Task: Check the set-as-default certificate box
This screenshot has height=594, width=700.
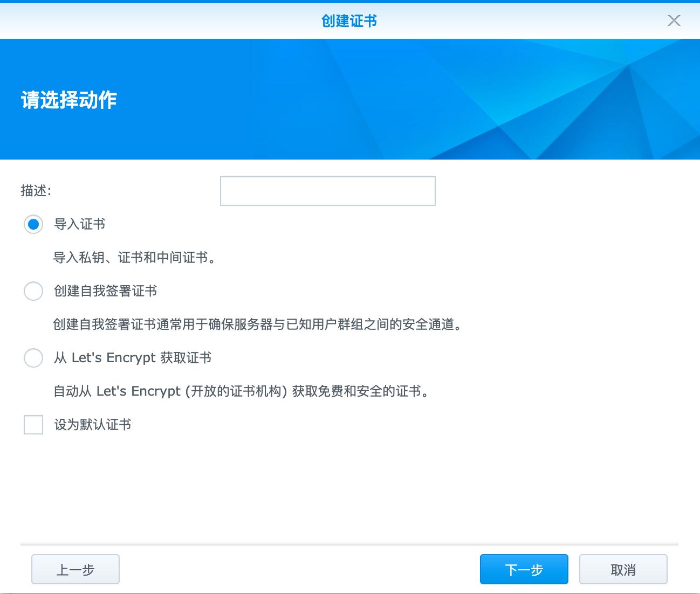Action: [x=33, y=425]
